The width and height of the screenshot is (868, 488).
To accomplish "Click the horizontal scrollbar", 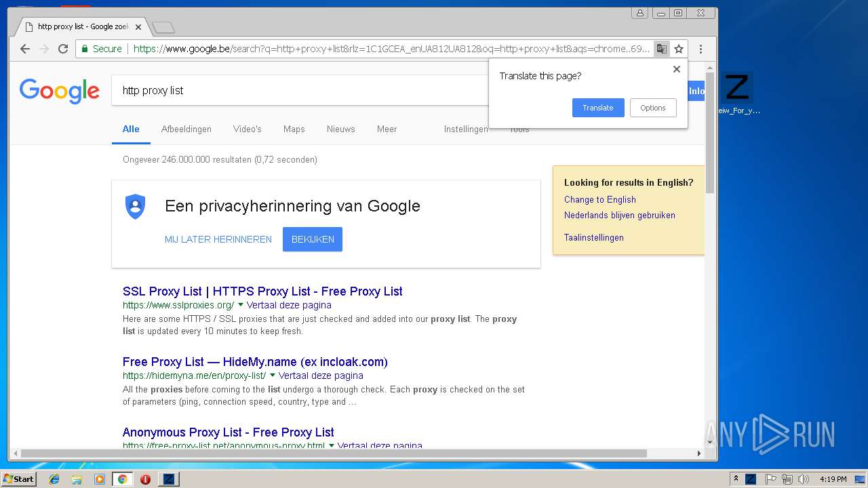I will tap(334, 453).
